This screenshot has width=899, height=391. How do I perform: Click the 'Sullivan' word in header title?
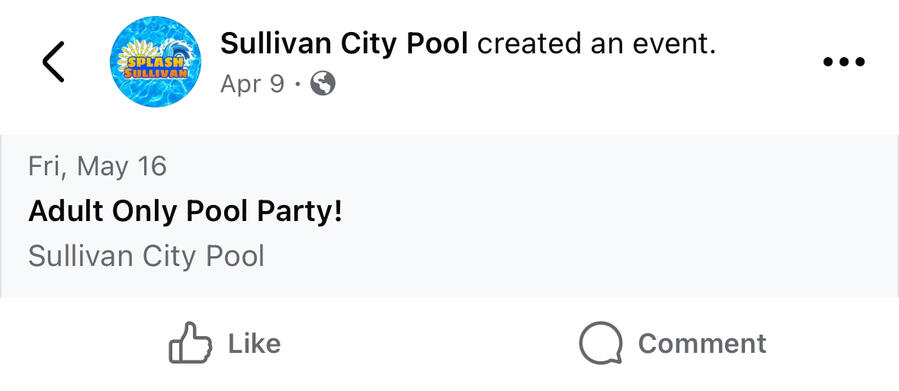273,43
